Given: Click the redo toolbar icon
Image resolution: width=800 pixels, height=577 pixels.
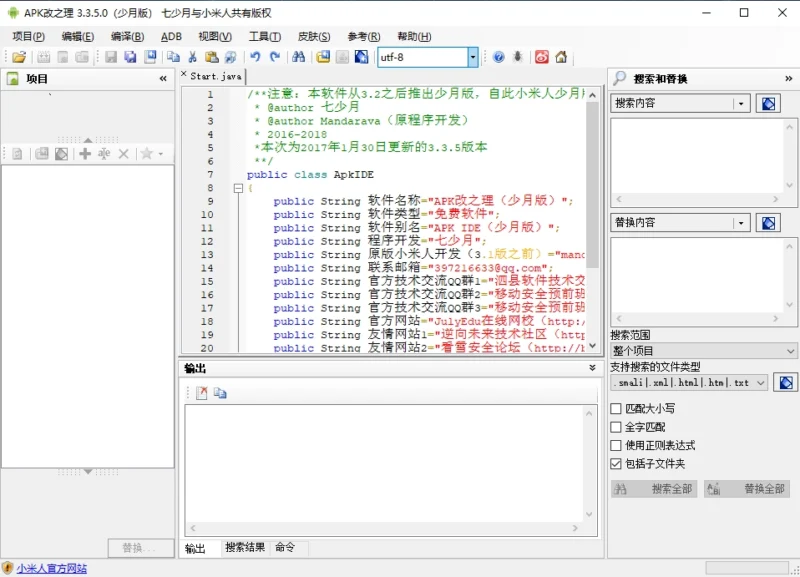Looking at the screenshot, I should (x=274, y=57).
